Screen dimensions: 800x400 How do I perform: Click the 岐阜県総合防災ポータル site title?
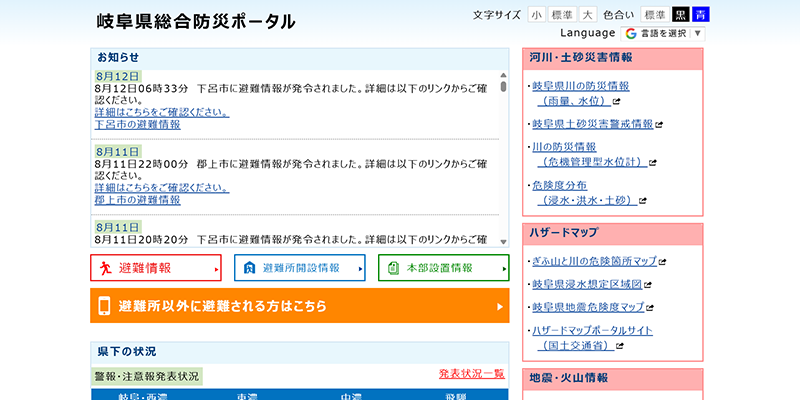pos(196,21)
